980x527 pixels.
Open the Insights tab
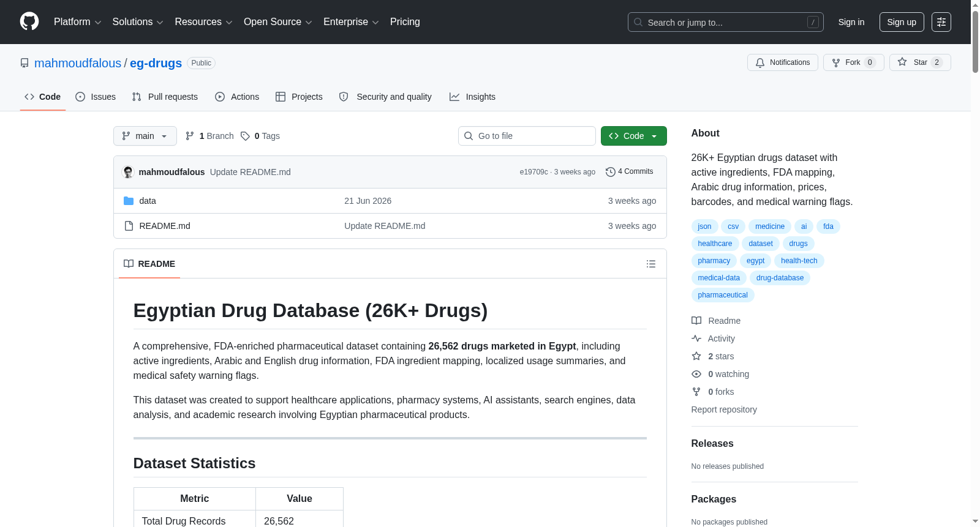pyautogui.click(x=472, y=97)
